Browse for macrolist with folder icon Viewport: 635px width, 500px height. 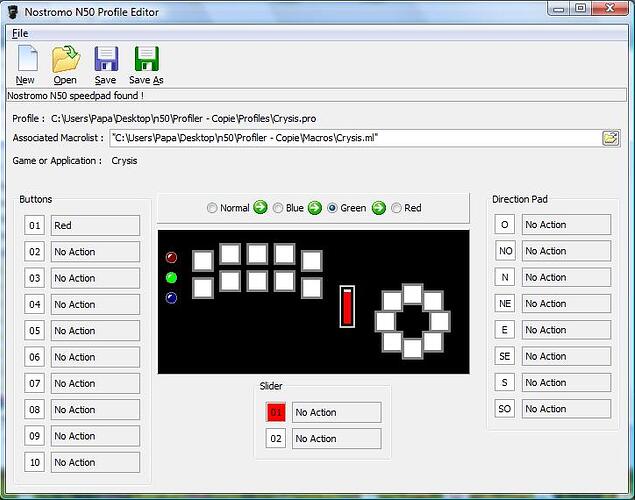click(x=610, y=138)
